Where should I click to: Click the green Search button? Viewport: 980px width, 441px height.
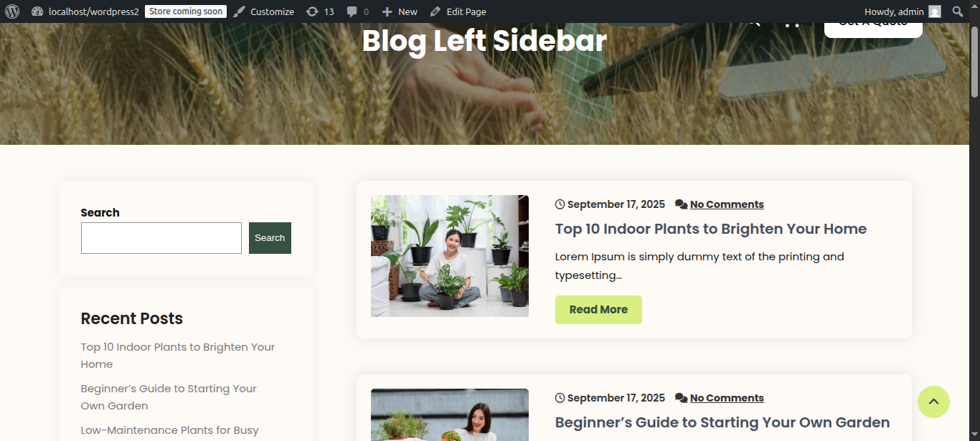270,238
